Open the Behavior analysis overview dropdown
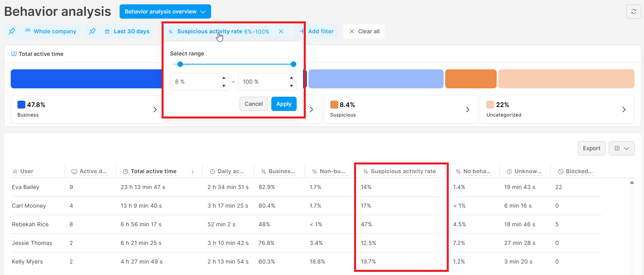 coord(165,11)
